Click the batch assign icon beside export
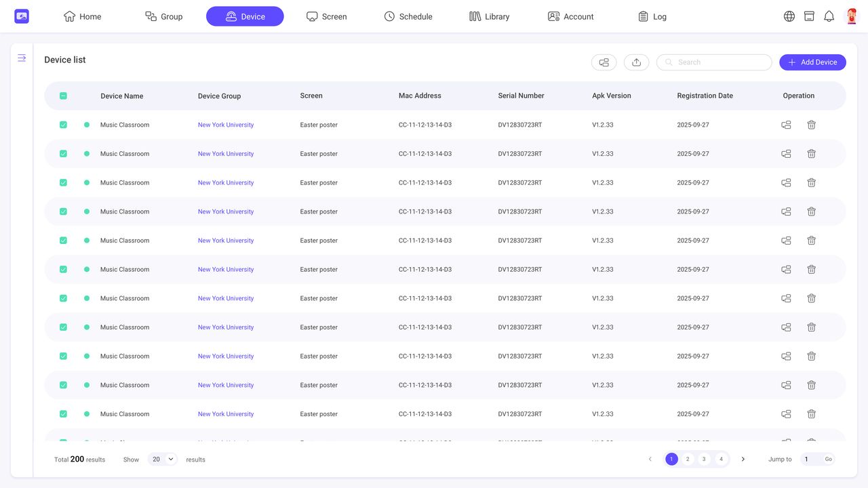Image resolution: width=868 pixels, height=488 pixels. point(604,62)
